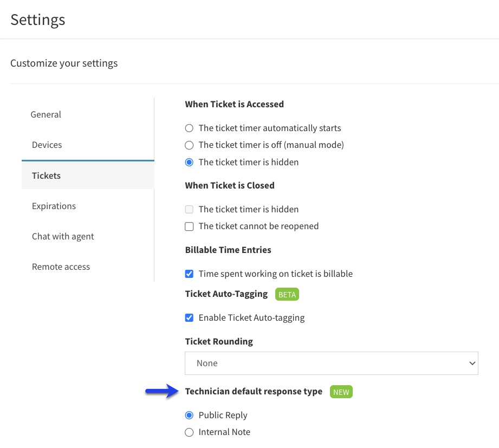Open the Remote access settings tab
The image size is (499, 448).
tap(61, 267)
